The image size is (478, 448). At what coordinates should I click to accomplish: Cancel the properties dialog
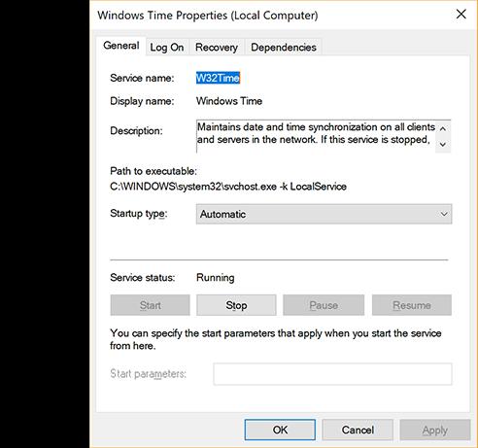(358, 430)
